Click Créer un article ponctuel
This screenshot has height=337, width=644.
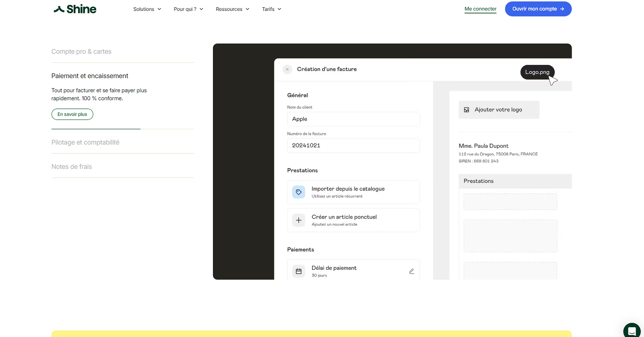pos(353,220)
